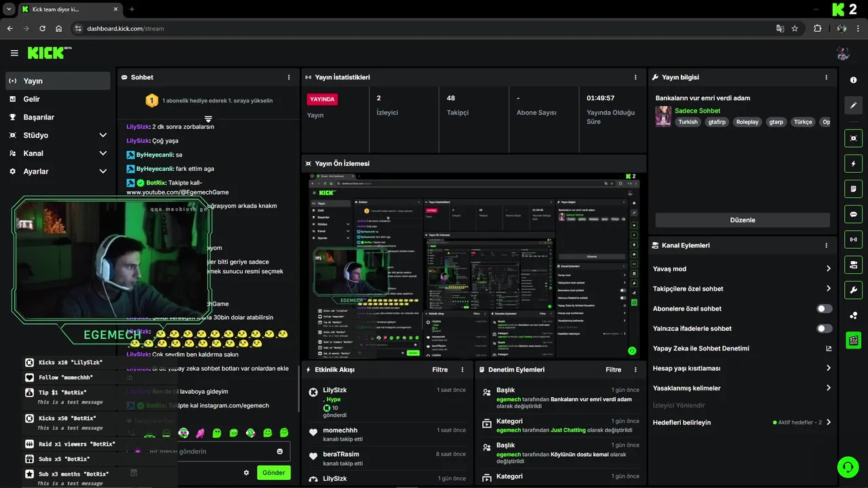The width and height of the screenshot is (868, 488).
Task: Toggle the channel actions sidebar icon
Action: click(x=853, y=264)
